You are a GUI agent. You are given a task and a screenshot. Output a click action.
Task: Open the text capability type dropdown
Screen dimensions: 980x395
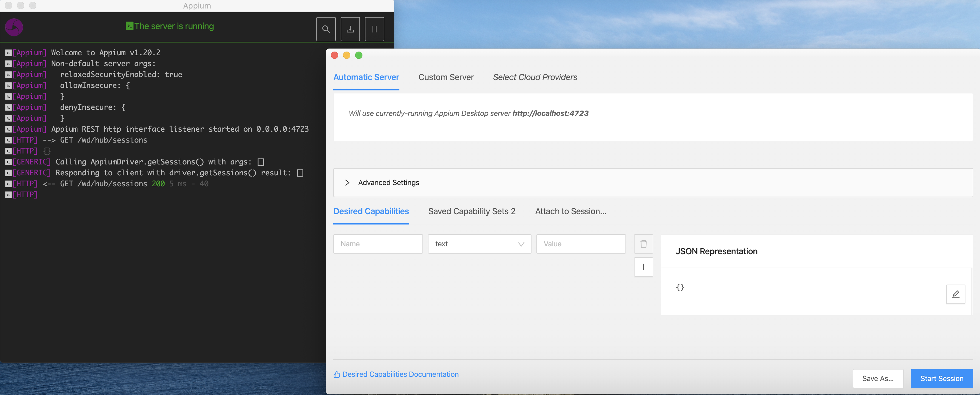(x=479, y=244)
